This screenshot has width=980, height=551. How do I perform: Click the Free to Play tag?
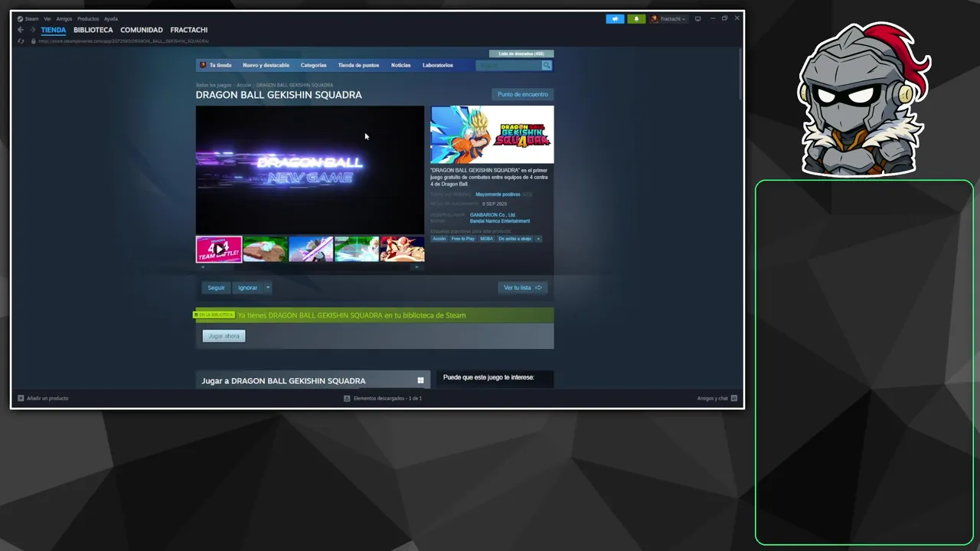463,239
